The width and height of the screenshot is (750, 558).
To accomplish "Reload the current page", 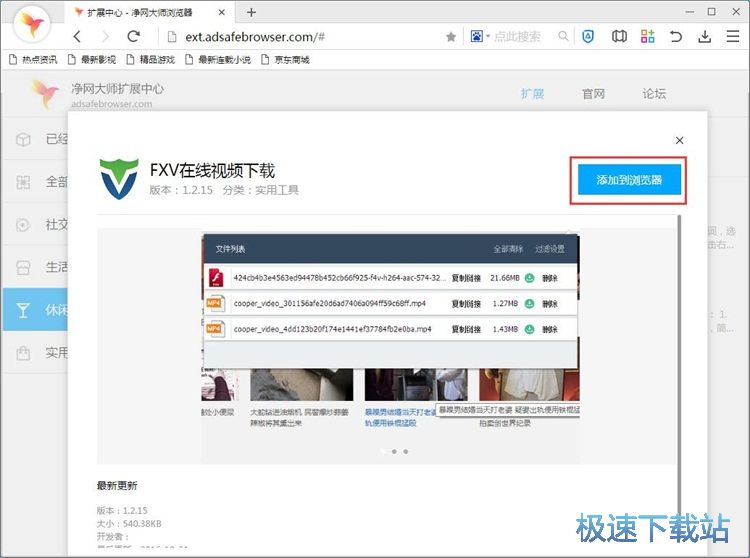I will 133,37.
